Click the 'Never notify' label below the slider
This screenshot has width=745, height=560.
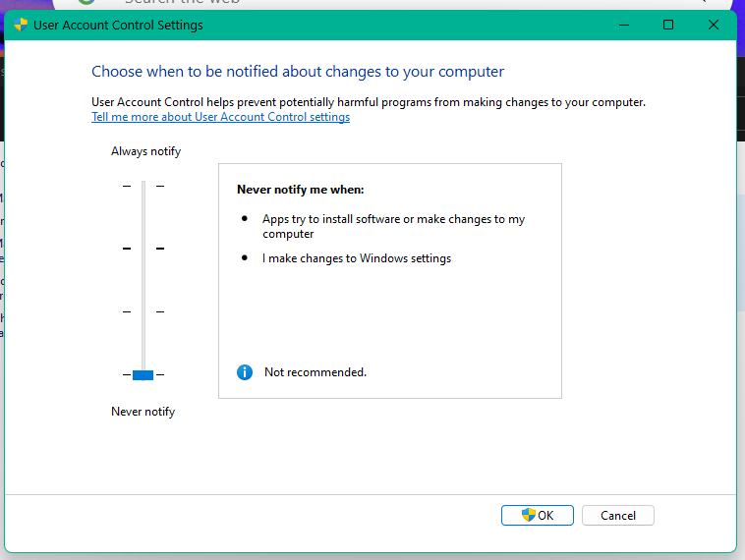coord(143,412)
